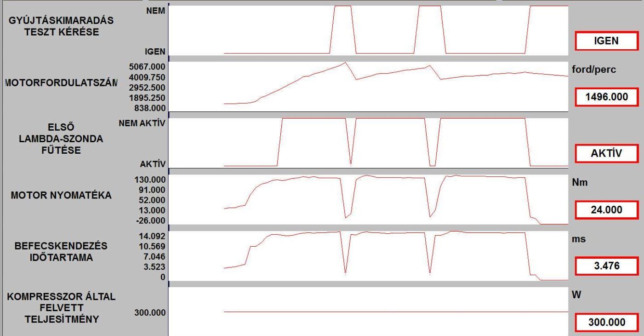Click the 3.476 injection time value
644x336 pixels.
[606, 266]
